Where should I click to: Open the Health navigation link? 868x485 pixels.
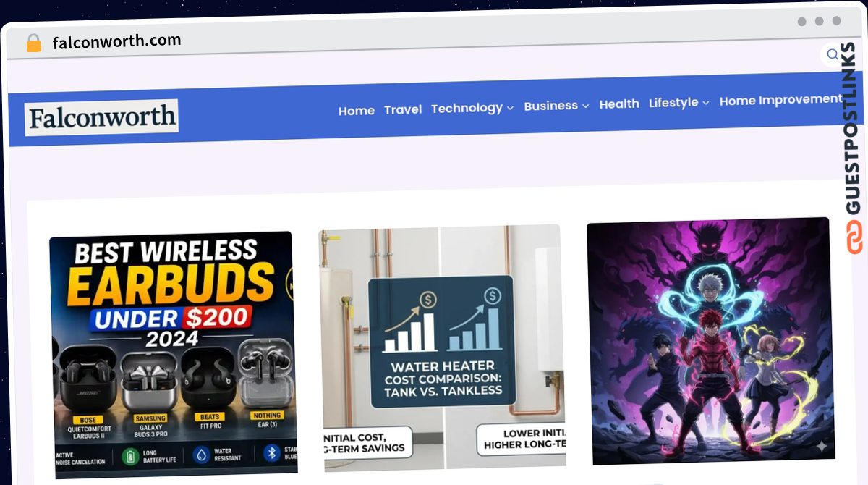click(x=619, y=104)
